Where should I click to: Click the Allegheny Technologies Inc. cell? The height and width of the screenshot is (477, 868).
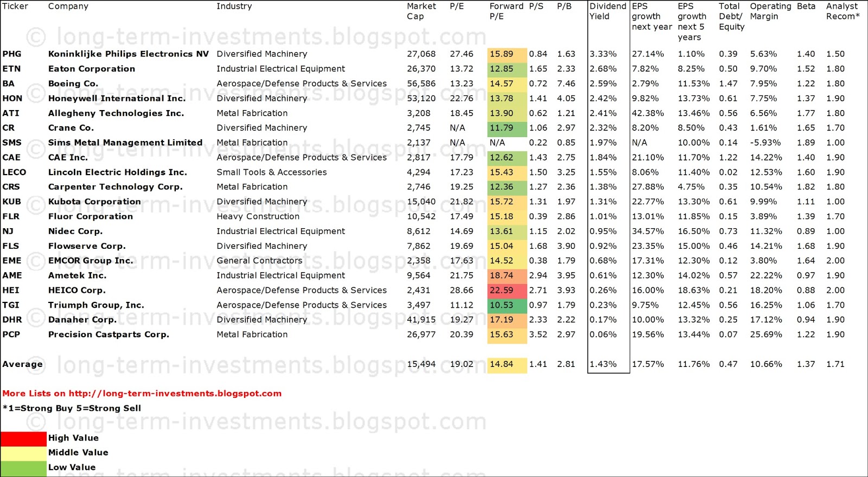coord(116,113)
